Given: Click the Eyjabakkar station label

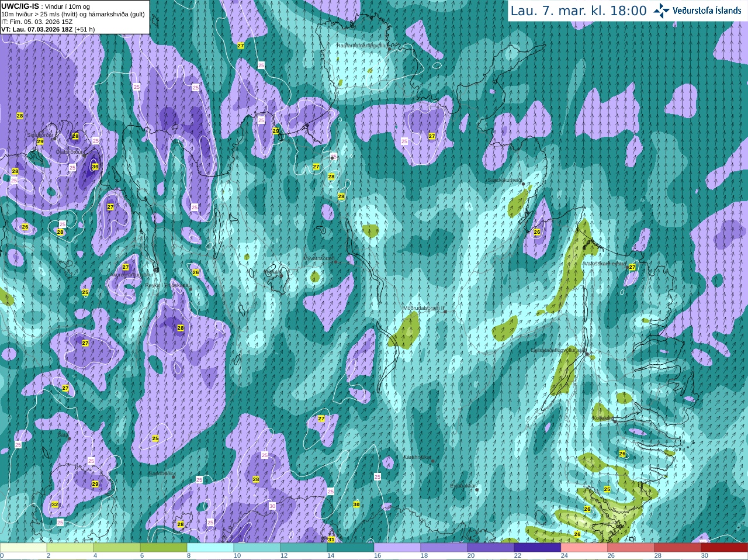Looking at the screenshot, I should [x=463, y=485].
